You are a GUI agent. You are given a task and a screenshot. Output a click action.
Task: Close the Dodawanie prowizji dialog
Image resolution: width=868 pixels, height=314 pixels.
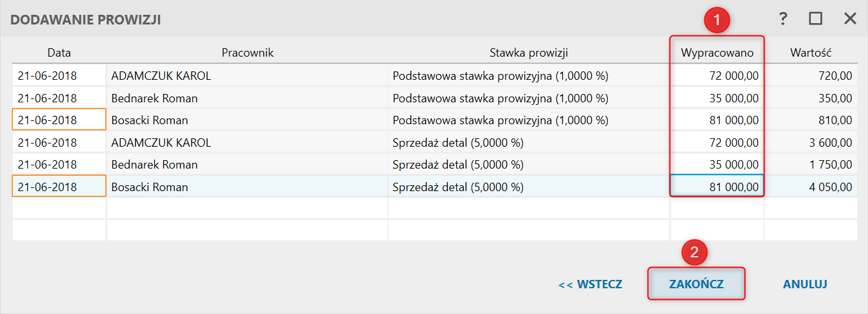tap(850, 19)
